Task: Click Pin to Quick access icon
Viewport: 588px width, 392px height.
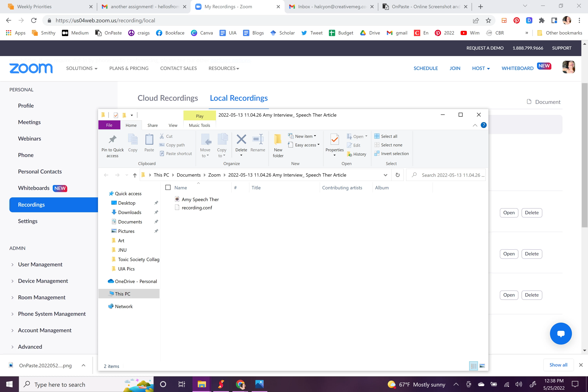Action: (x=113, y=140)
